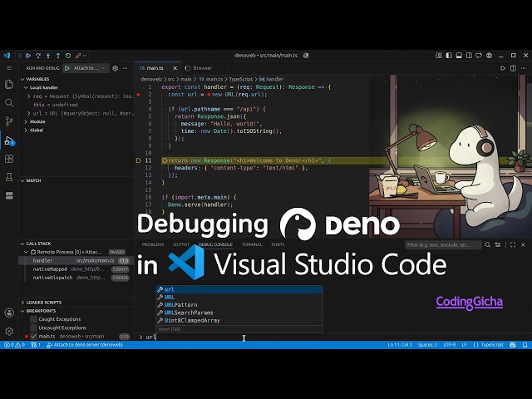Open notifications bell in status bar
Screen dimensions: 532x399
pos(525,345)
